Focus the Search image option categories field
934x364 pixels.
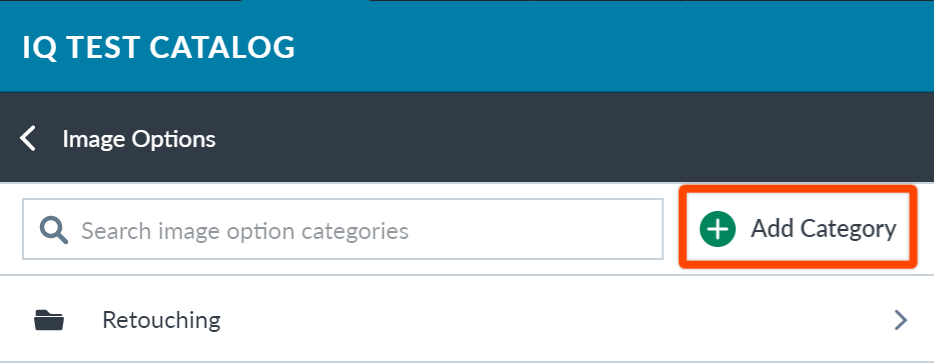(x=343, y=229)
